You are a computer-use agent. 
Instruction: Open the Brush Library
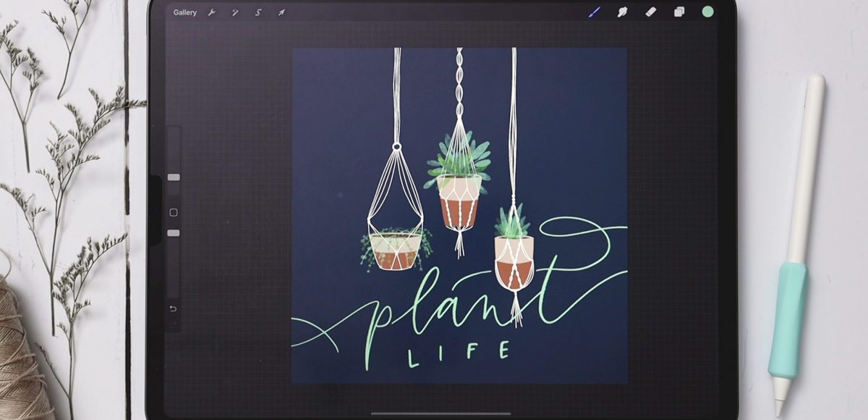595,11
